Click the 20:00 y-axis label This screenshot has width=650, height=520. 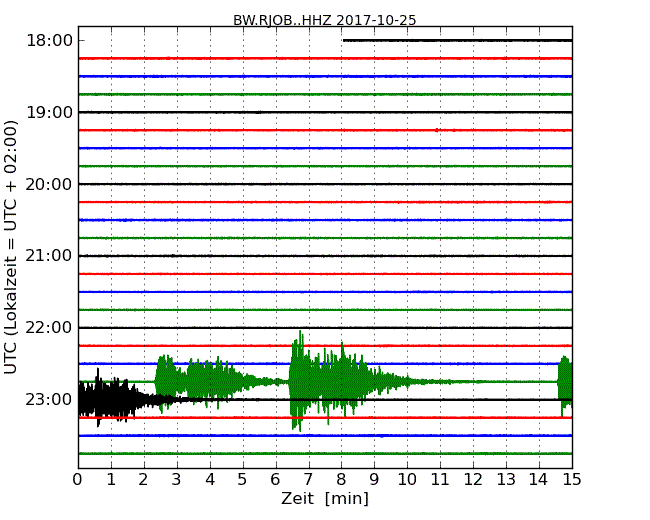point(49,184)
